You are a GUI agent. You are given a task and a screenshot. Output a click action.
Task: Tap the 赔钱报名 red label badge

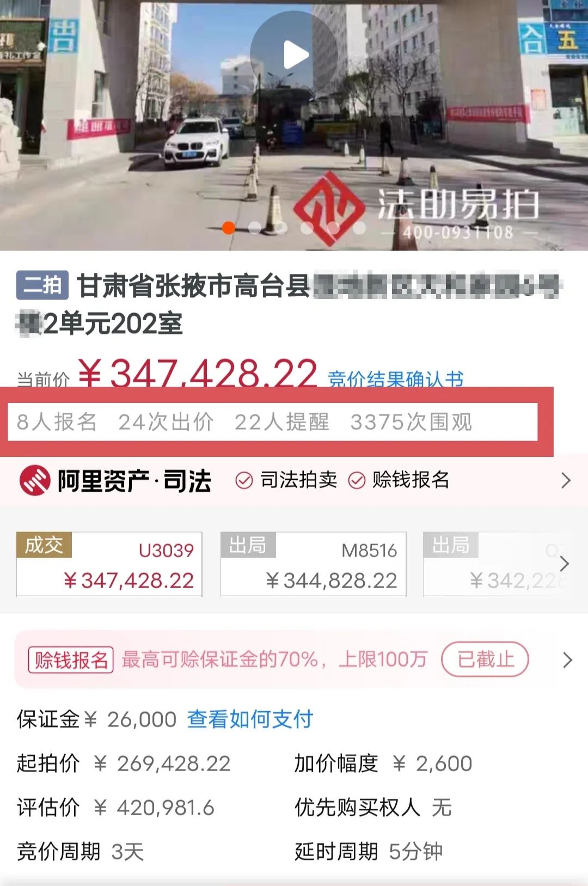[71, 660]
